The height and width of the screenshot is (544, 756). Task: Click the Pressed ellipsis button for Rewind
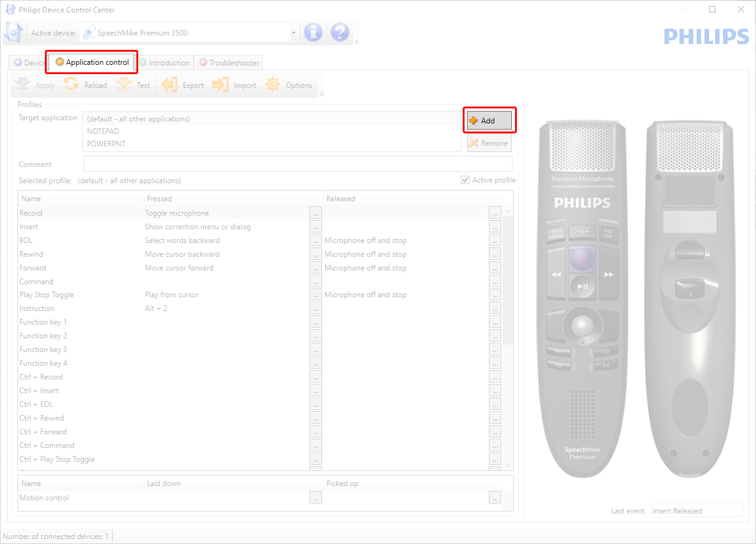(x=316, y=254)
